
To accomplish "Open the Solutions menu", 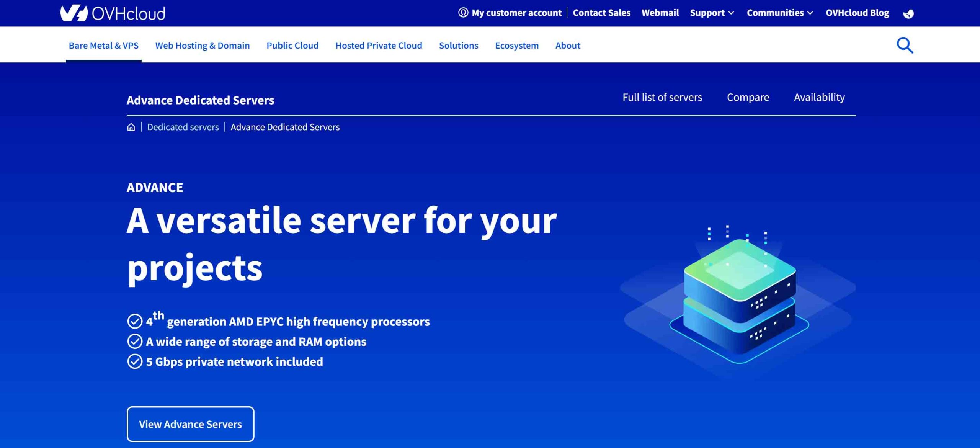I will (x=459, y=45).
